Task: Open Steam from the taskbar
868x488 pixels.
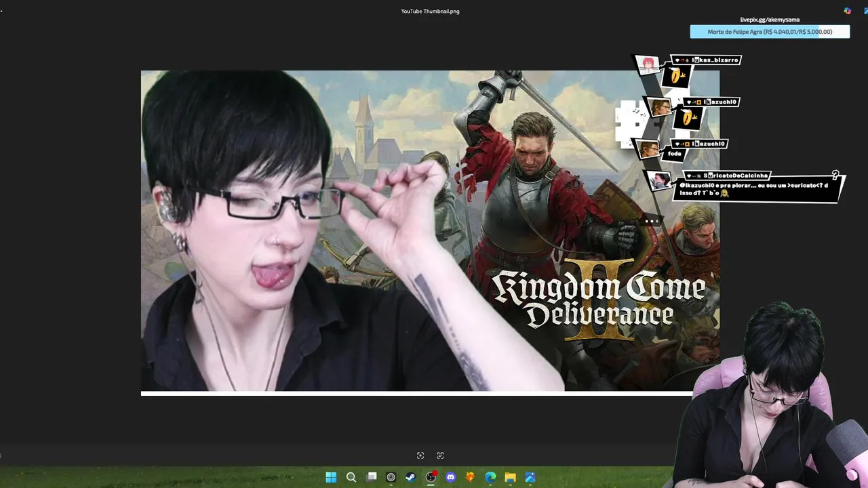Action: [x=410, y=477]
